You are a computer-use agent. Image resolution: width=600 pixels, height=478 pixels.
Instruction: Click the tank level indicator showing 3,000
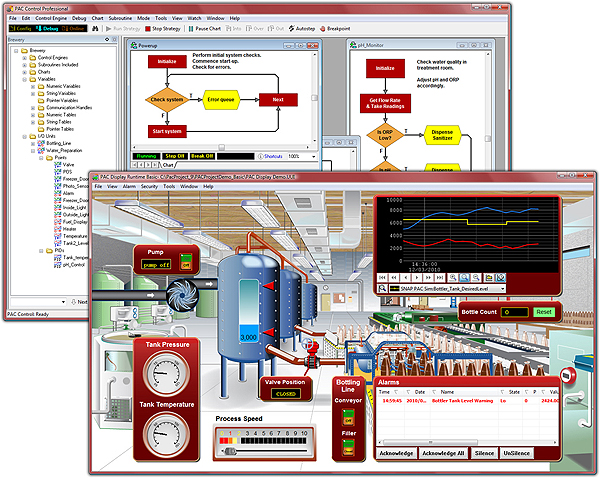coord(249,311)
